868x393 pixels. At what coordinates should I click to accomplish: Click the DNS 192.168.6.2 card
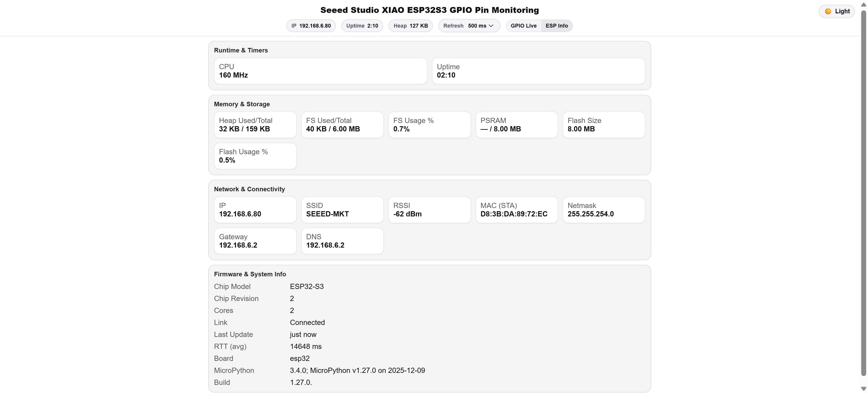[342, 241]
